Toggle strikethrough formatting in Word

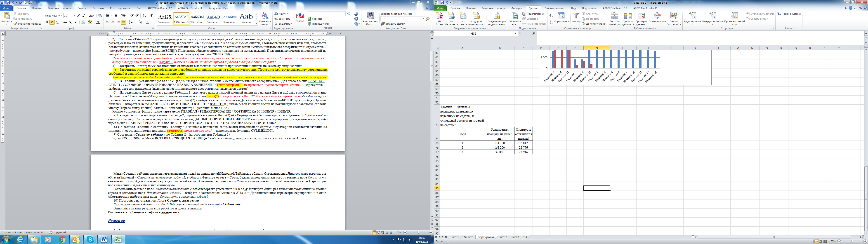[65, 22]
